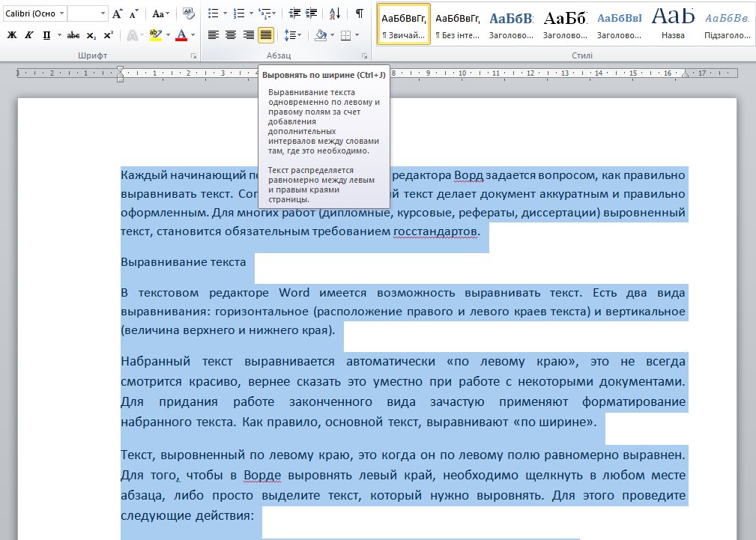Open the Абзац paragraph dialog launcher
Screen dimensions: 756x540
tap(365, 56)
